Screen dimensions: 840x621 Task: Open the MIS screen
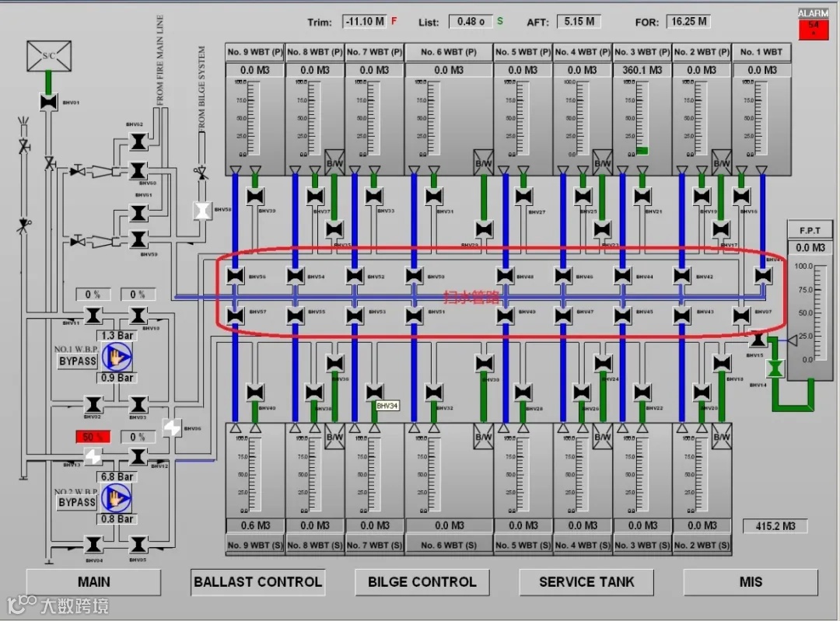point(751,582)
